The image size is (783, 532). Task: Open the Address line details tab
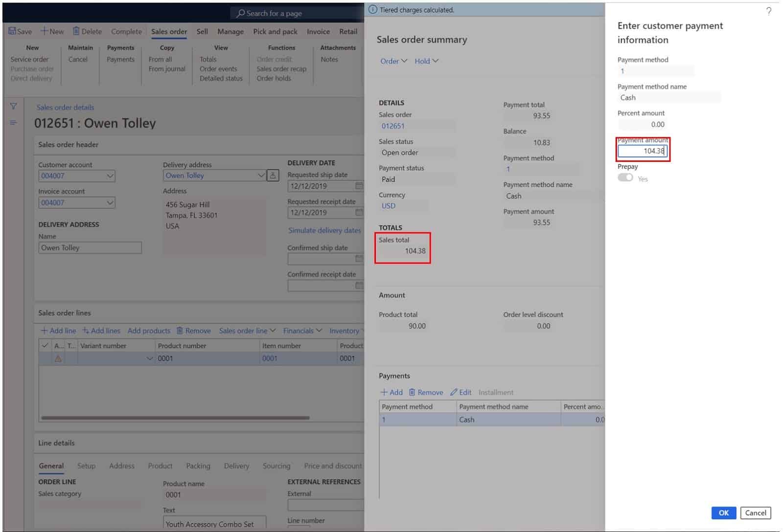tap(122, 465)
